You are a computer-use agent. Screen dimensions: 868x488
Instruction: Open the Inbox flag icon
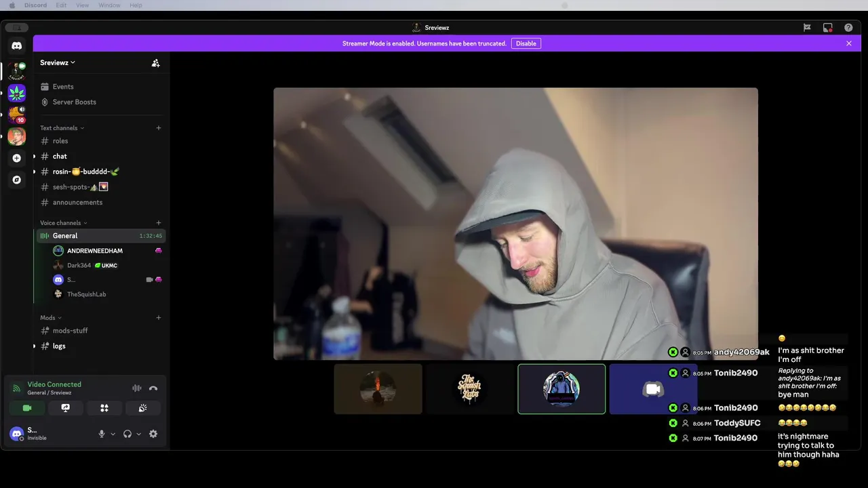click(807, 28)
